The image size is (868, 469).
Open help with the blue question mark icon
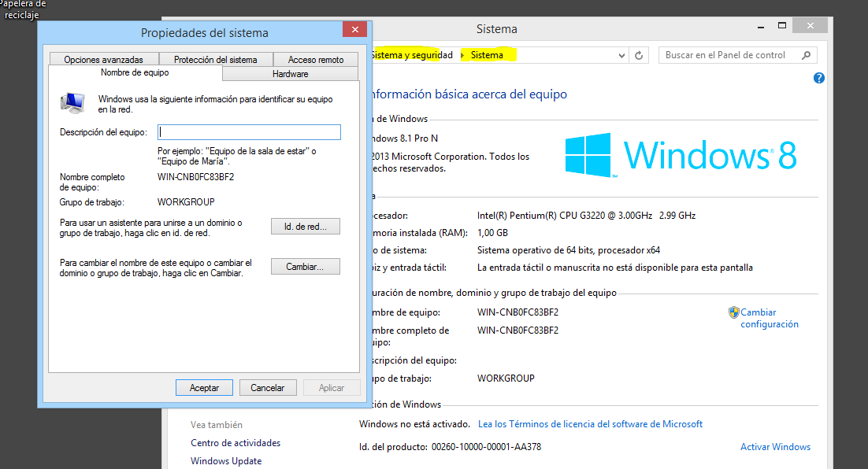pos(818,78)
